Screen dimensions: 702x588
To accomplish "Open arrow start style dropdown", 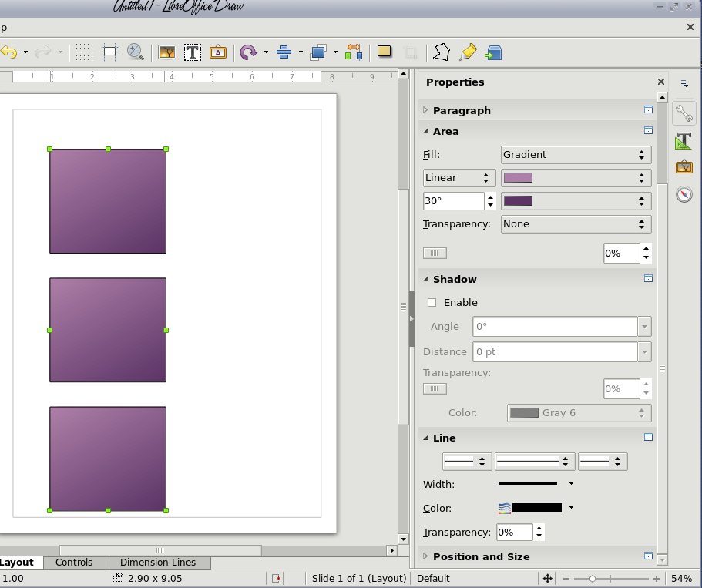I will coord(467,462).
